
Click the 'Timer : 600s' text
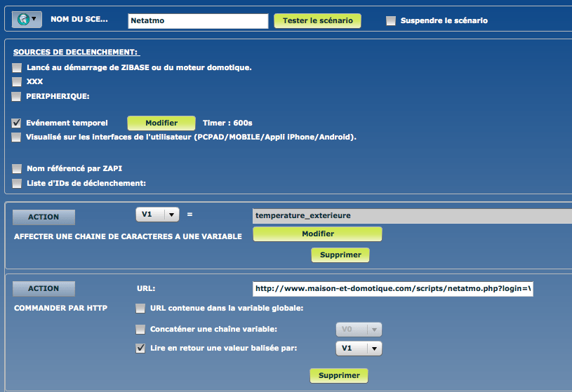227,123
